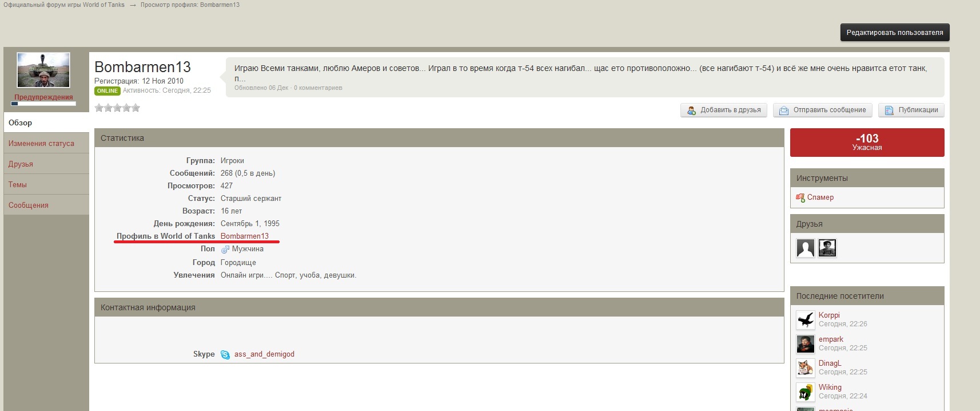Click the green ONLINE badge
Viewport: 980px width, 411px height.
pyautogui.click(x=107, y=90)
